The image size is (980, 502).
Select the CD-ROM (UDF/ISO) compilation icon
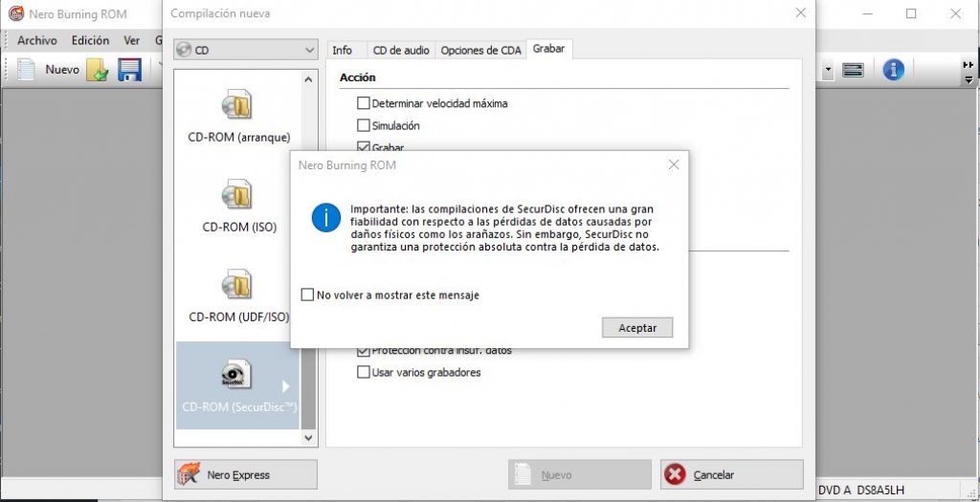237,284
